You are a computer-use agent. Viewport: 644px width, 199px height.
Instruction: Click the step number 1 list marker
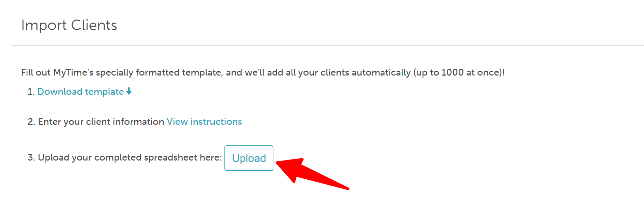pyautogui.click(x=31, y=92)
